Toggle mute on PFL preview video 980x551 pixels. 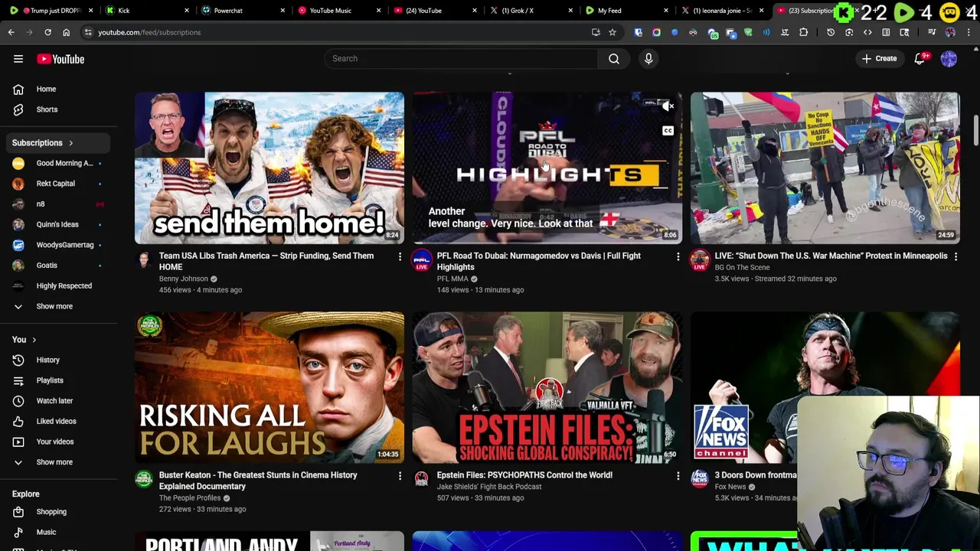(x=668, y=106)
